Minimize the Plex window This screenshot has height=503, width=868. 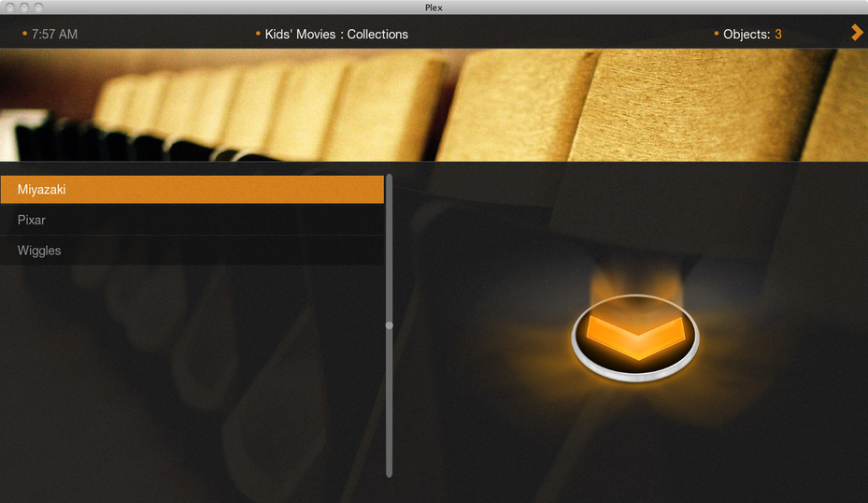(23, 7)
